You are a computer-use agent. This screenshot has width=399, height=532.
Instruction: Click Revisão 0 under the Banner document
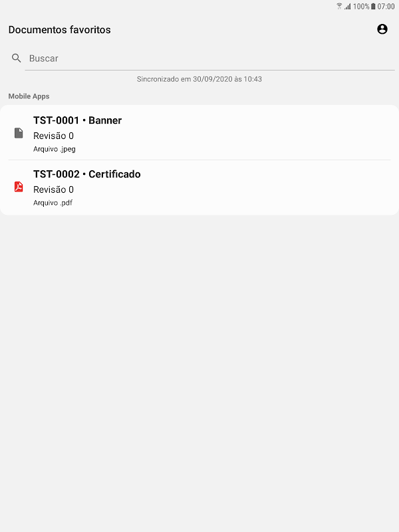coord(53,136)
